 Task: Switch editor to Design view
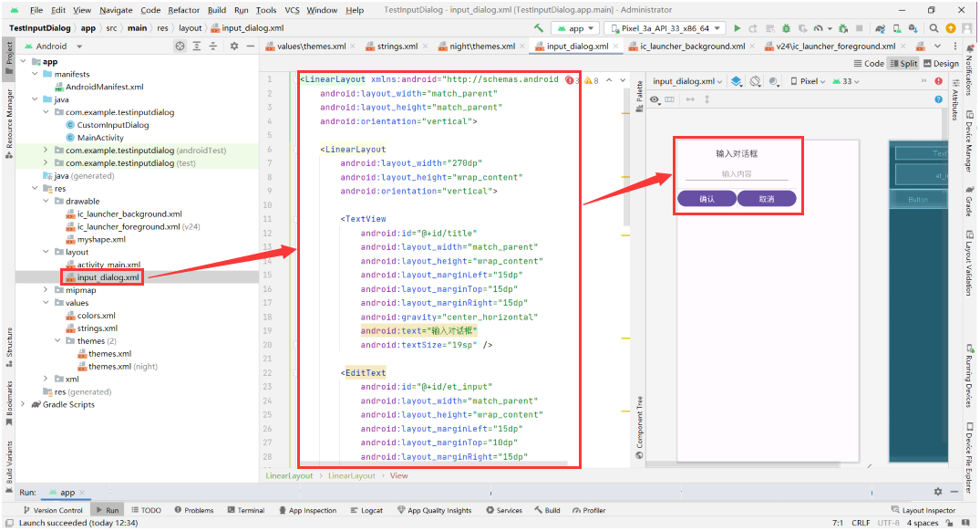941,64
